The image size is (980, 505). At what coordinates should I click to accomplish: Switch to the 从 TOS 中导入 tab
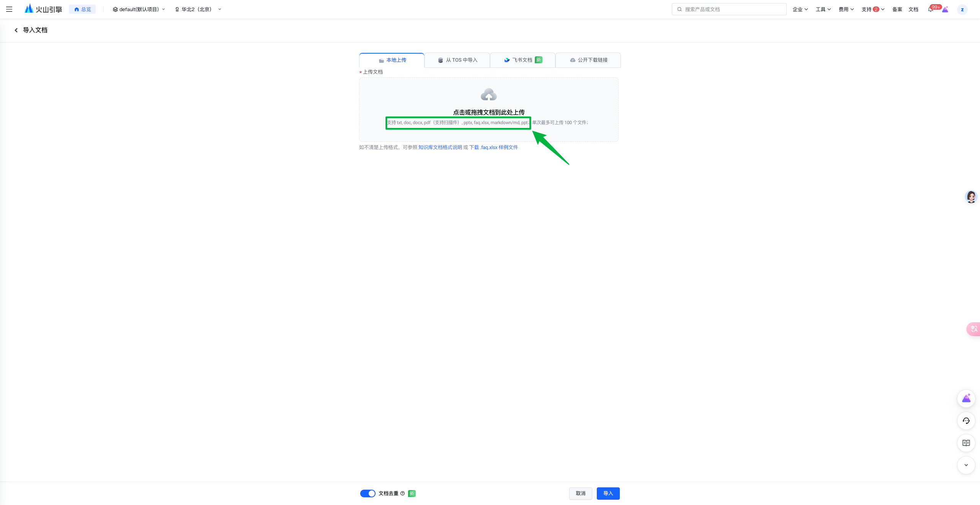457,60
